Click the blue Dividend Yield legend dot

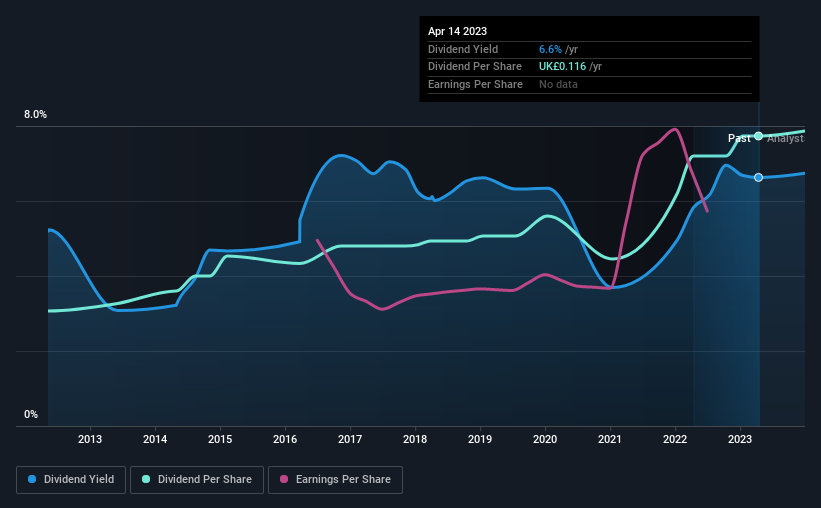pyautogui.click(x=32, y=479)
